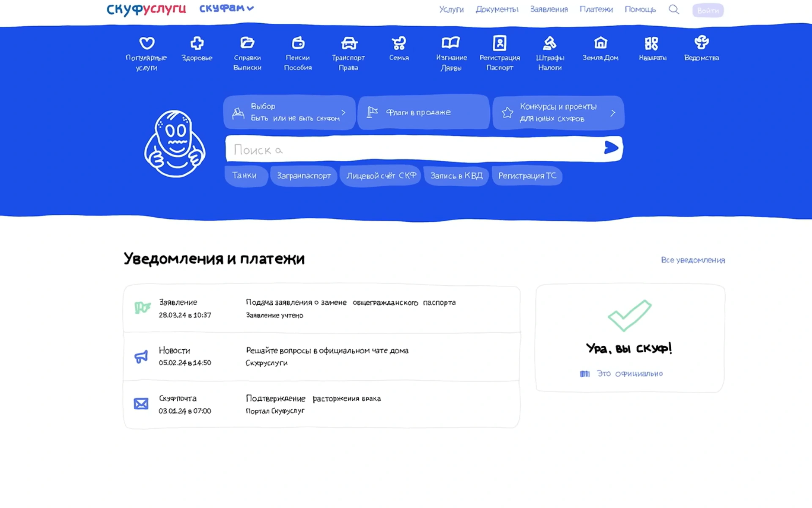The width and height of the screenshot is (812, 508).
Task: Open Справки Выписки folder icon
Action: coord(247,43)
